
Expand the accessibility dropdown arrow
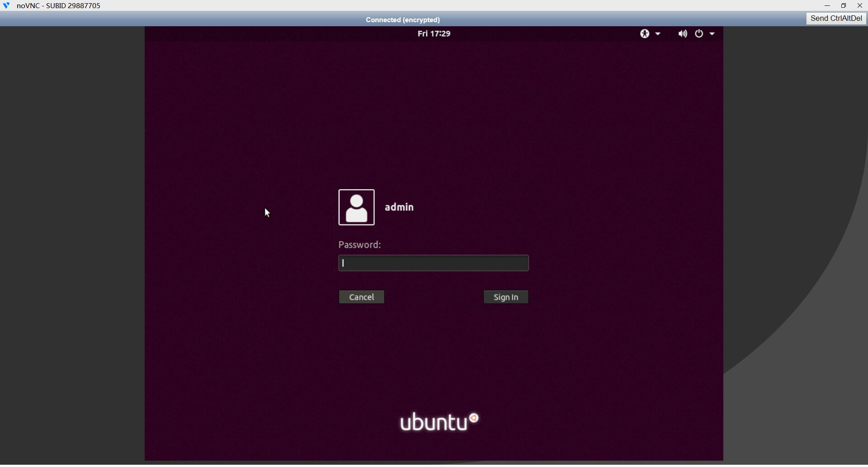pyautogui.click(x=658, y=34)
